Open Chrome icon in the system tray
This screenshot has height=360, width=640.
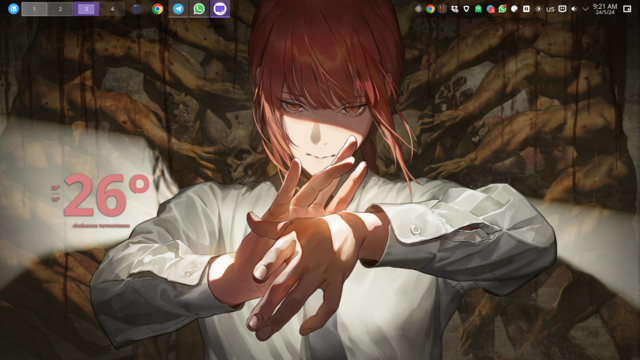[x=430, y=9]
